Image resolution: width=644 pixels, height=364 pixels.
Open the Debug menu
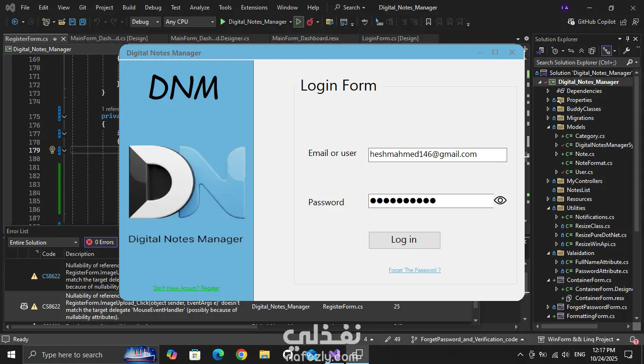click(153, 8)
